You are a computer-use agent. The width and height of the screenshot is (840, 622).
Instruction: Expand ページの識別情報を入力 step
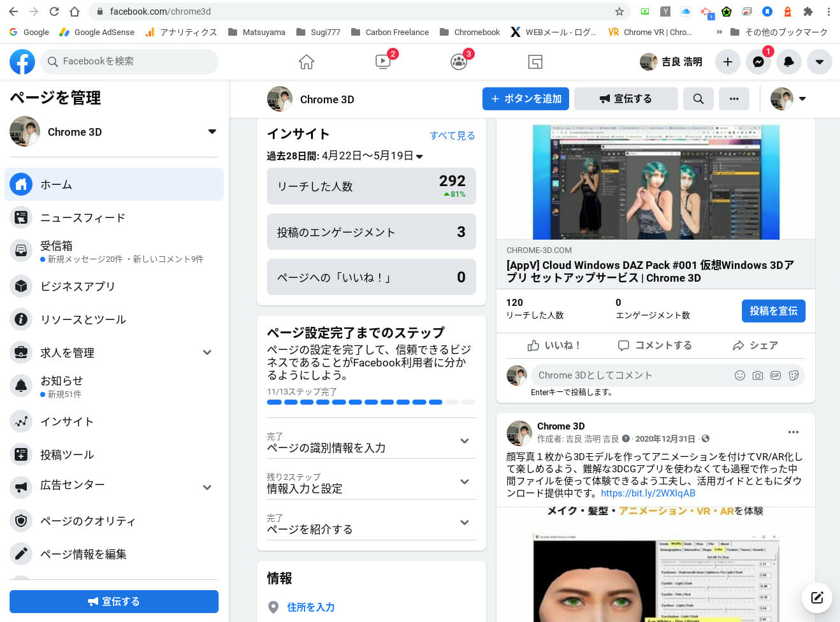click(x=372, y=442)
